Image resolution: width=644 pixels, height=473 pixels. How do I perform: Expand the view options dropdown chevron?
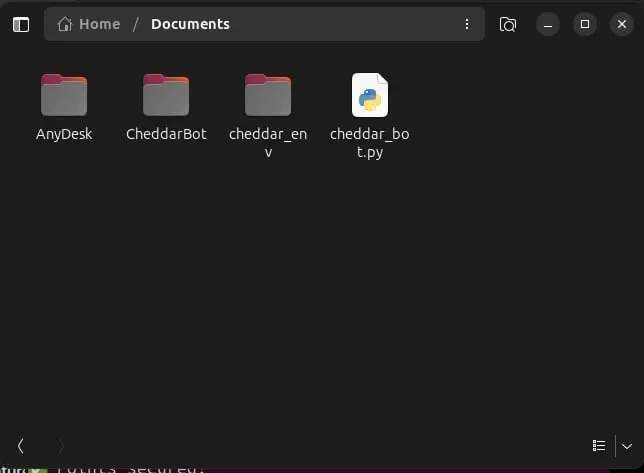[x=627, y=446]
